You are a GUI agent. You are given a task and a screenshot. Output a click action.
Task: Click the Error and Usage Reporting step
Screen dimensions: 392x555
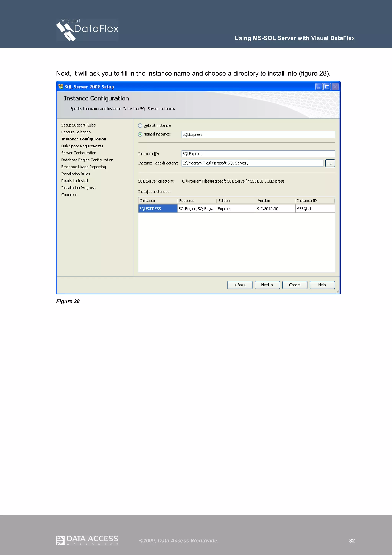pyautogui.click(x=84, y=167)
